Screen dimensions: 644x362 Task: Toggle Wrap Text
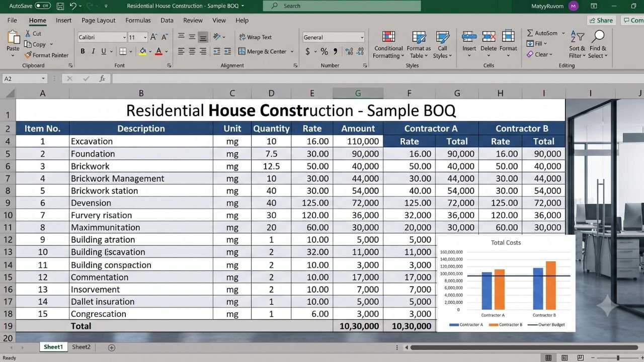256,37
